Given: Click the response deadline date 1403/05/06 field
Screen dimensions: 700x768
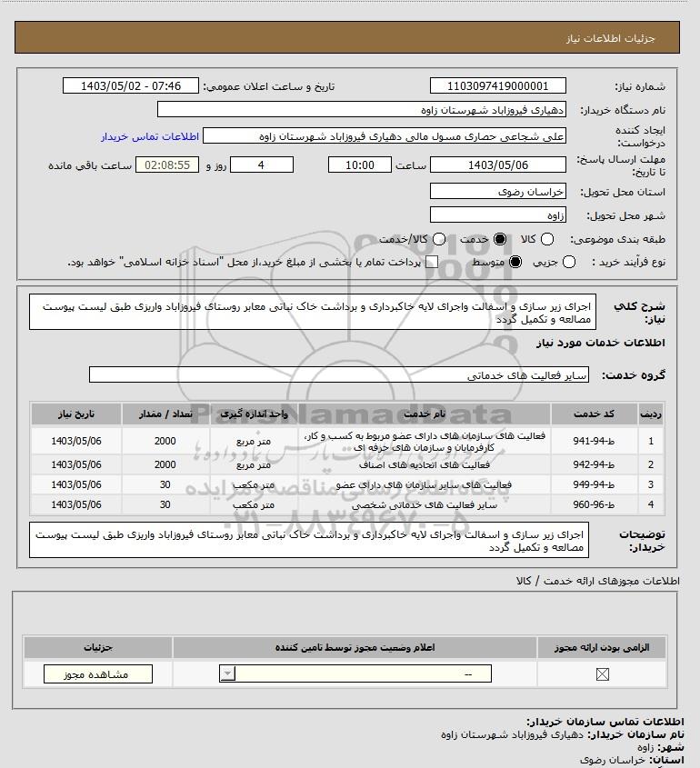Looking at the screenshot, I should coord(497,165).
